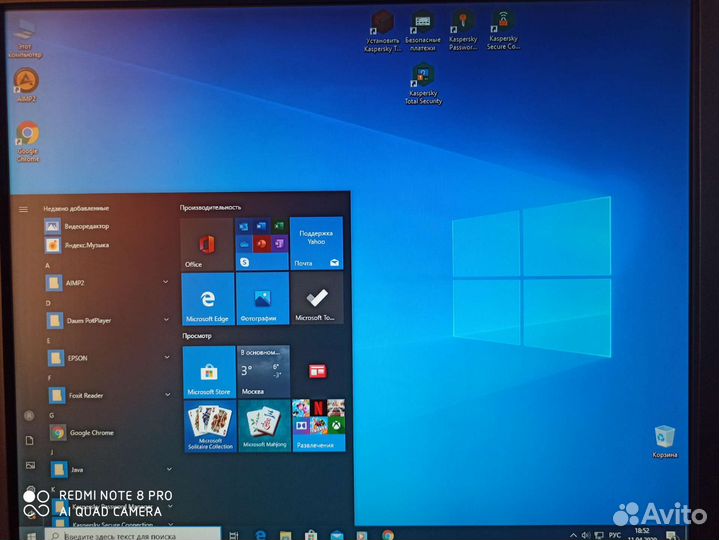Viewport: 719px width, 540px height.
Task: Open the Java folder entry
Action: 112,469
